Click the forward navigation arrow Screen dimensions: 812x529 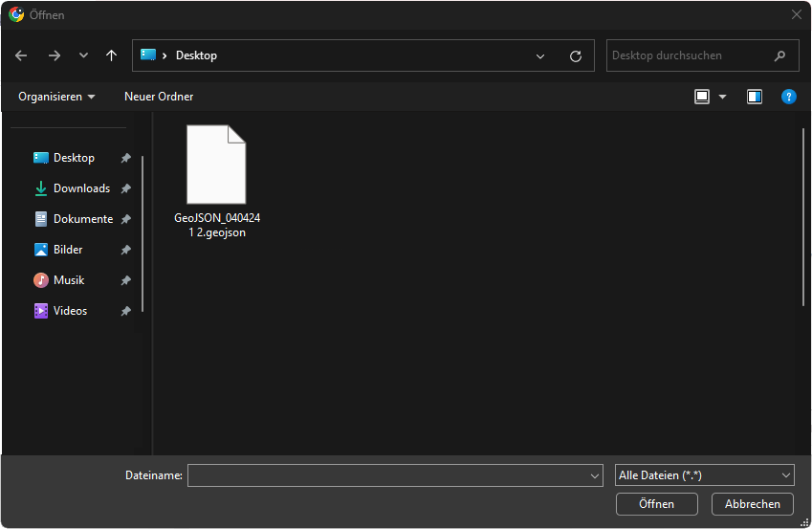[54, 55]
